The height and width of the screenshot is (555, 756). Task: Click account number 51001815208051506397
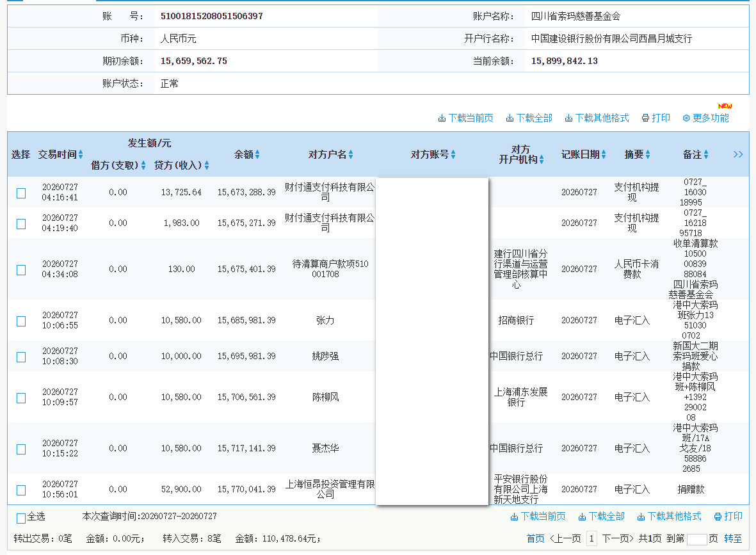click(212, 16)
